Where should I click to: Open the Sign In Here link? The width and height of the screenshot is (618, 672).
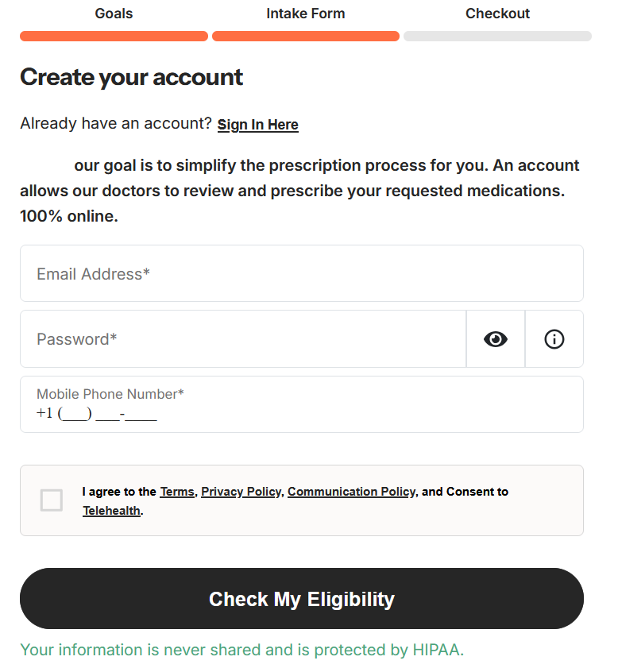tap(257, 125)
